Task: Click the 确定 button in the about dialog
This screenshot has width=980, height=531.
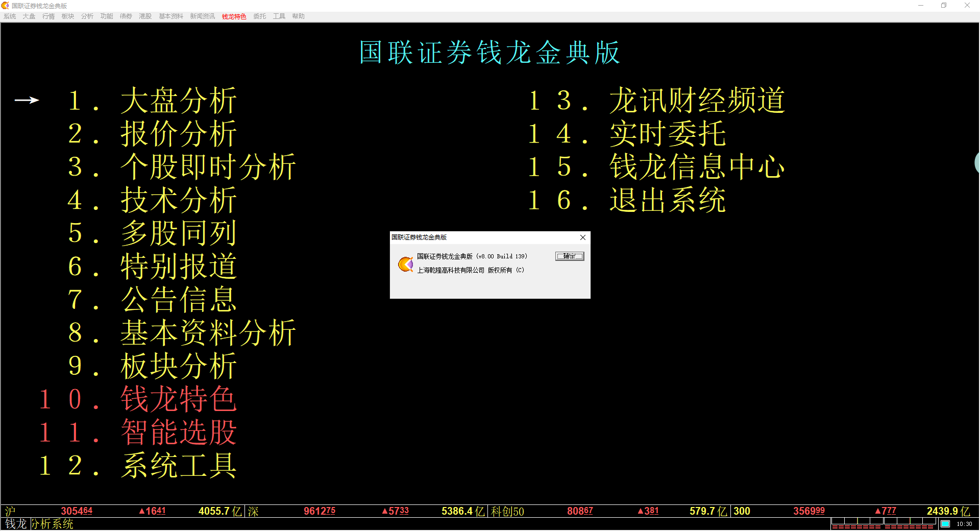Action: 570,256
